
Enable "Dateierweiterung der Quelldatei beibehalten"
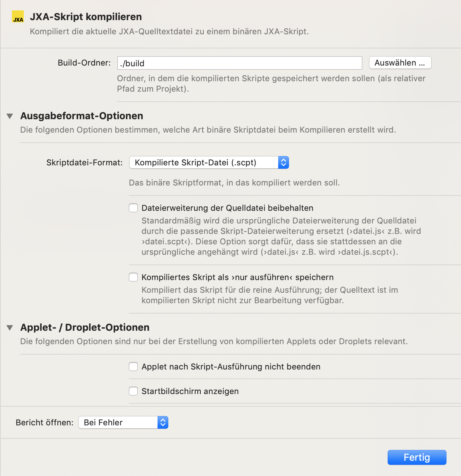[x=133, y=208]
